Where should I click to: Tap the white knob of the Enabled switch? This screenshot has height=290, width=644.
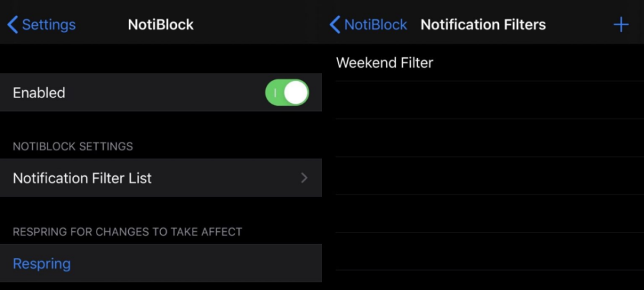(296, 92)
